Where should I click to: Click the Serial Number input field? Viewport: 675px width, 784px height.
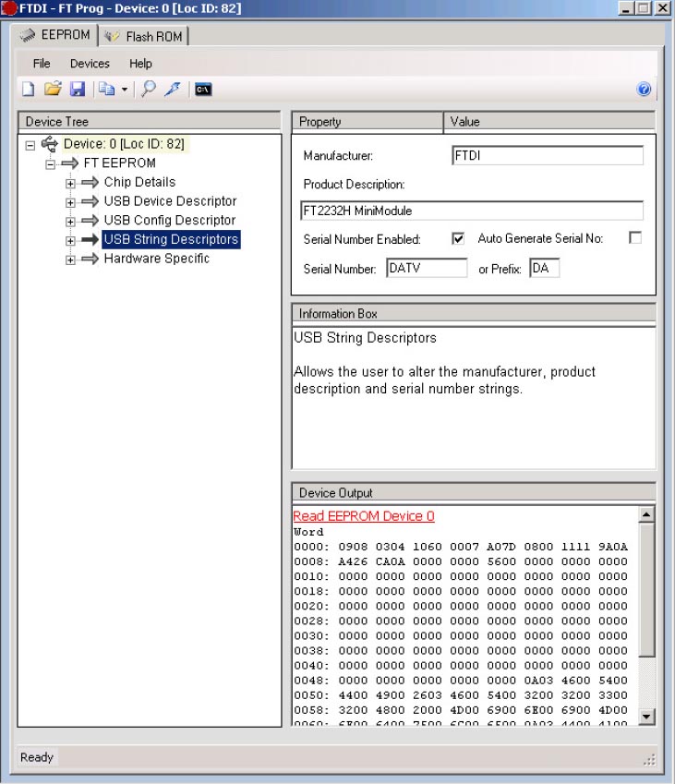click(x=427, y=268)
